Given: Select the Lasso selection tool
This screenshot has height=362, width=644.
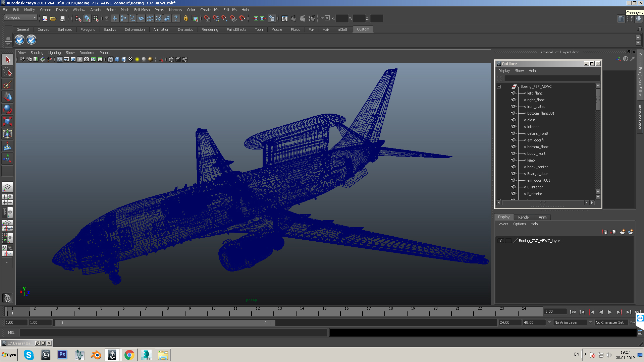Looking at the screenshot, I should click(7, 72).
